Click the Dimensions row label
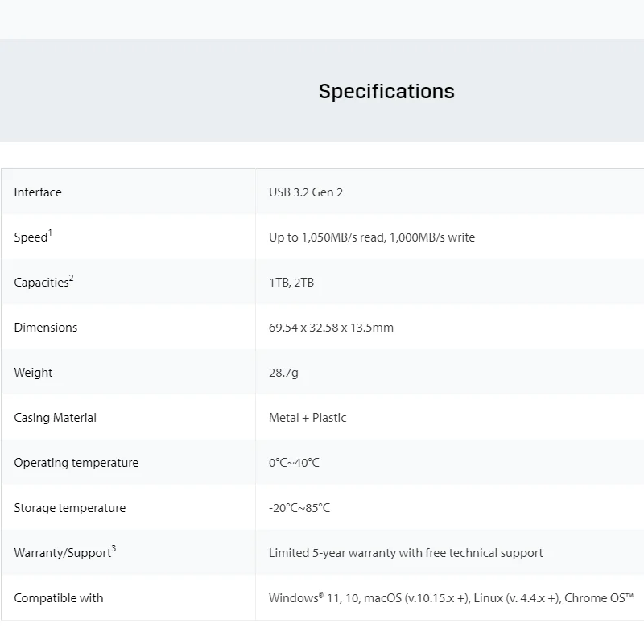The width and height of the screenshot is (644, 644). (46, 328)
